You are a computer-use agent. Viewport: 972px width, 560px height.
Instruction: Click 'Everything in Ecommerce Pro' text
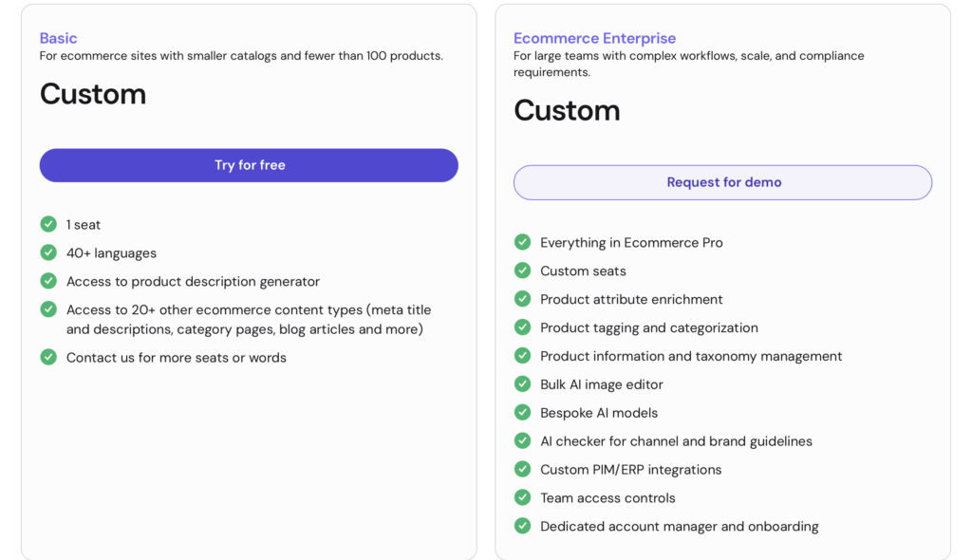(x=631, y=242)
